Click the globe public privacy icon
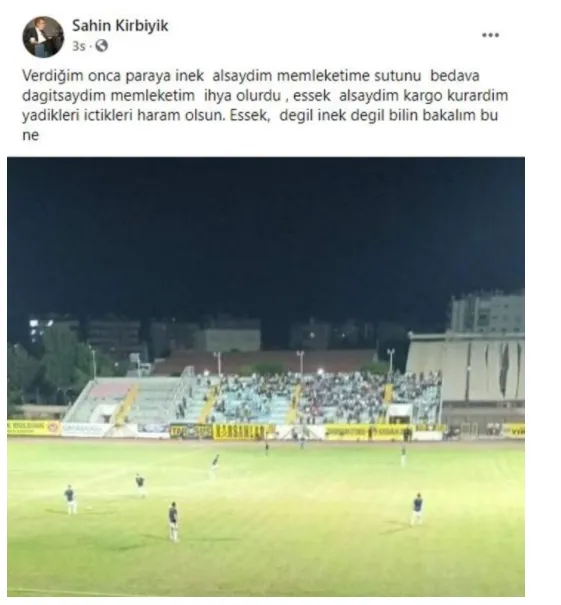The width and height of the screenshot is (561, 605). click(x=101, y=46)
